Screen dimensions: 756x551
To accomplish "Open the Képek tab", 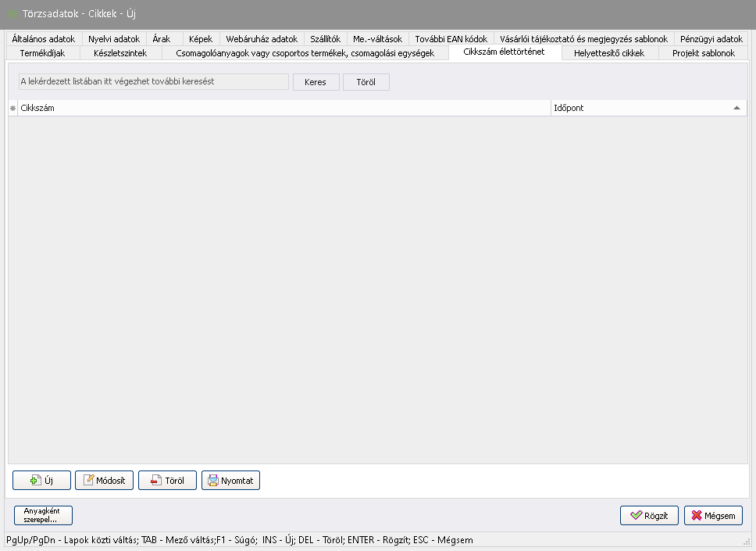I will coord(201,38).
